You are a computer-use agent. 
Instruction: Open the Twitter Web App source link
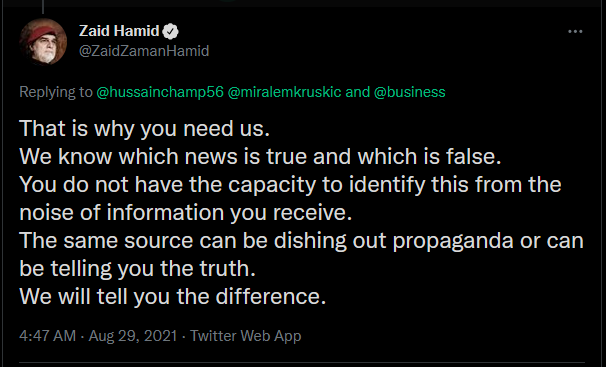click(245, 336)
